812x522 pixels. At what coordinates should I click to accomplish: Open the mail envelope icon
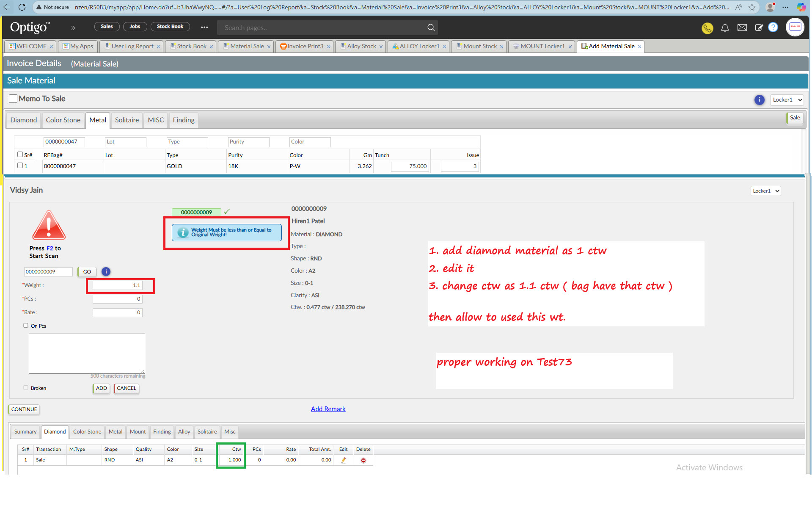tap(742, 28)
